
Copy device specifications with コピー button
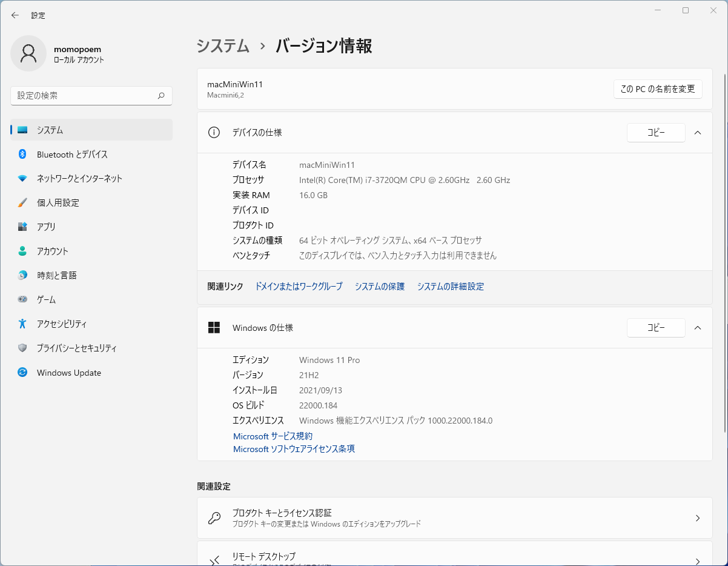(656, 133)
